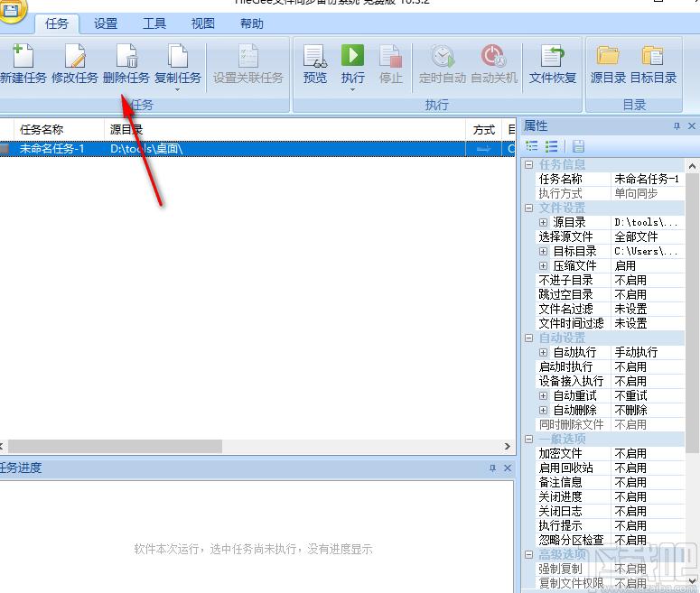The height and width of the screenshot is (593, 700).
Task: Click the 文件时间过滤 value 未设置
Action: point(647,323)
